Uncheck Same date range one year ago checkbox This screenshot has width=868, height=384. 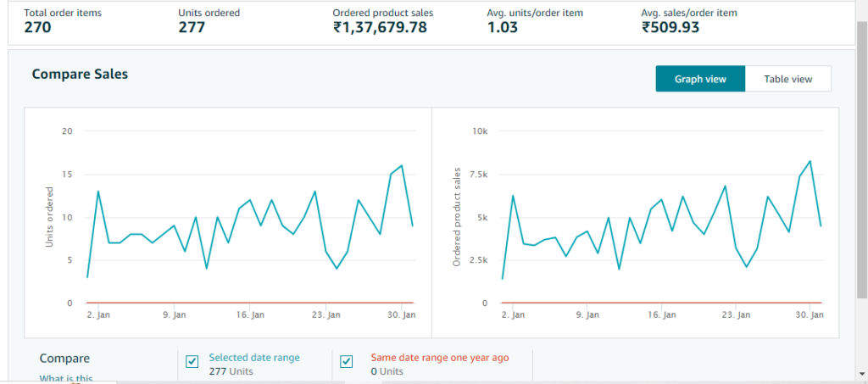point(346,362)
